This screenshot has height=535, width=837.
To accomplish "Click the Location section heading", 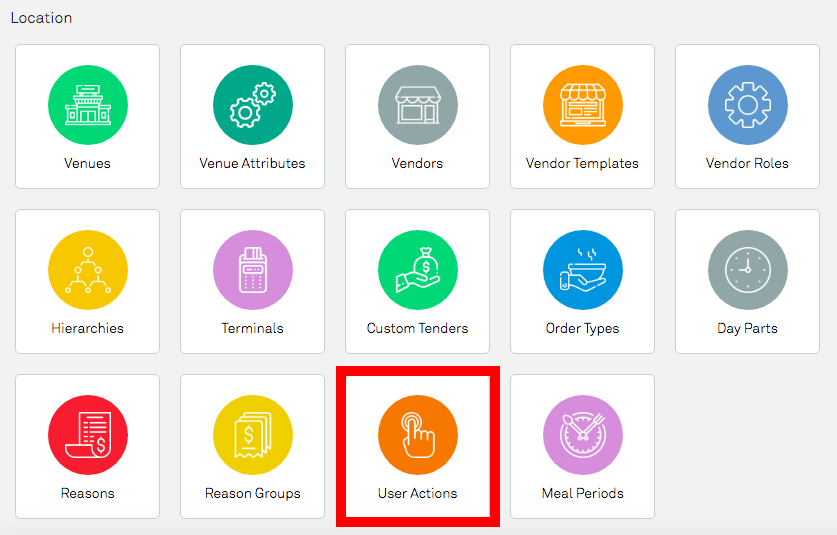I will pyautogui.click(x=41, y=18).
